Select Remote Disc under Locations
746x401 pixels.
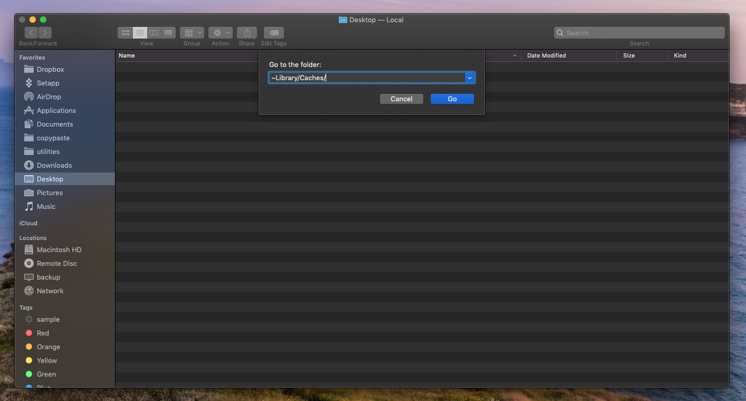(65, 264)
